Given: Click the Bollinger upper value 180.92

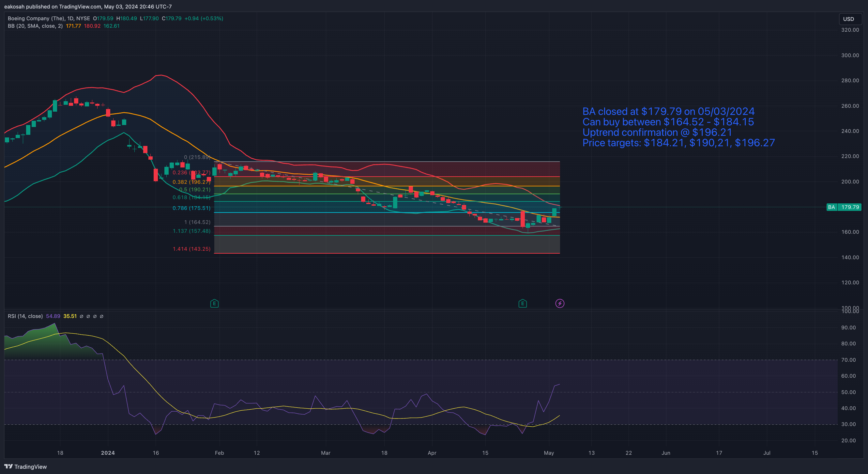Looking at the screenshot, I should [92, 26].
